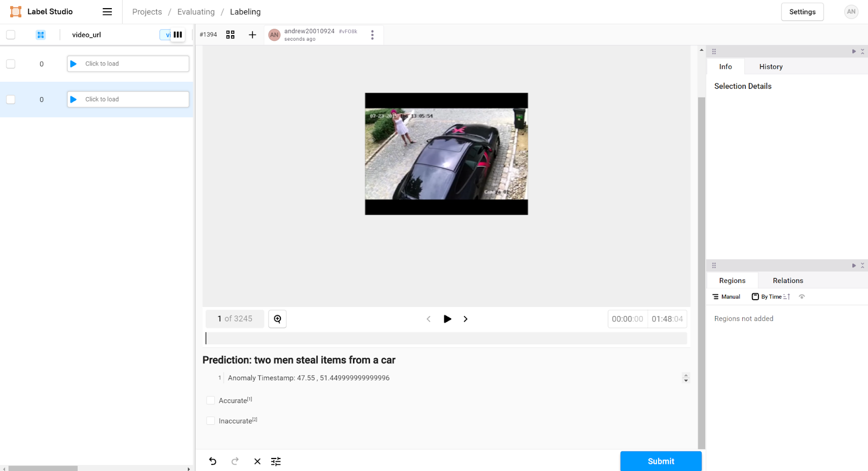
Task: Switch to the Info tab
Action: (x=725, y=67)
